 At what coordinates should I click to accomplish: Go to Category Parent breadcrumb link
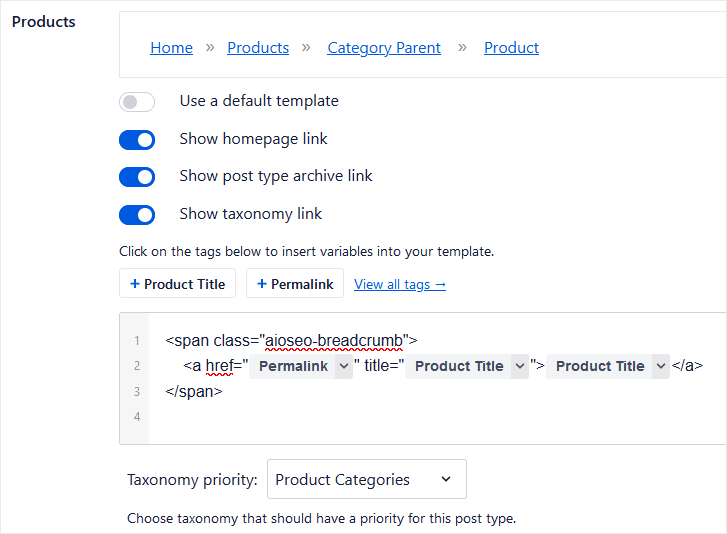(x=384, y=48)
